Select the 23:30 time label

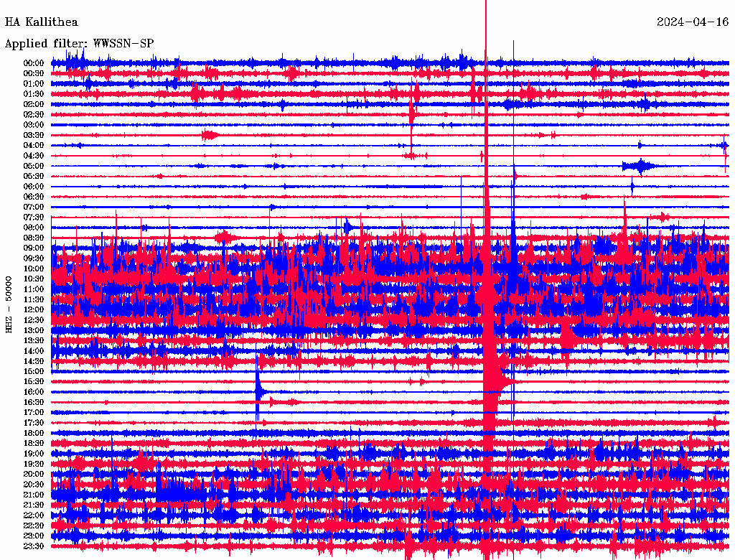click(34, 546)
